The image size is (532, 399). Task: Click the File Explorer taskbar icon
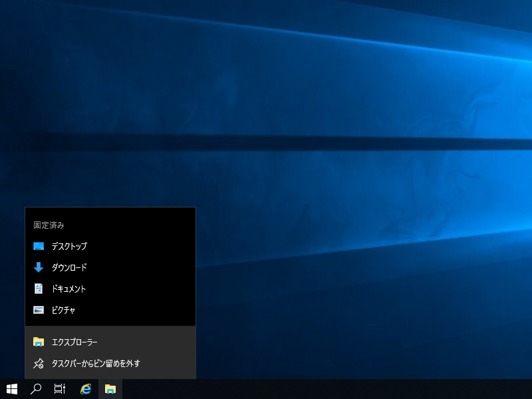point(110,389)
